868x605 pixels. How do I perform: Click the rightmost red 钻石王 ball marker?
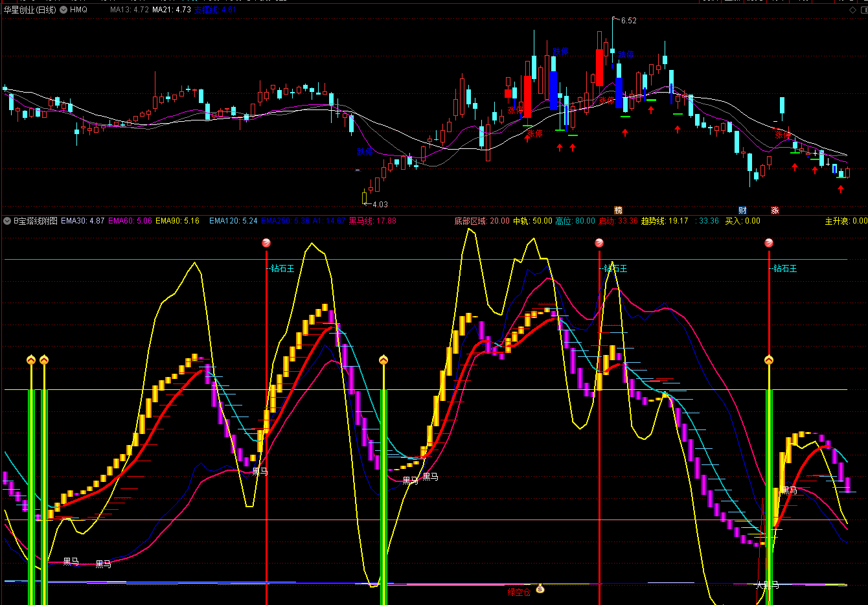[x=769, y=243]
